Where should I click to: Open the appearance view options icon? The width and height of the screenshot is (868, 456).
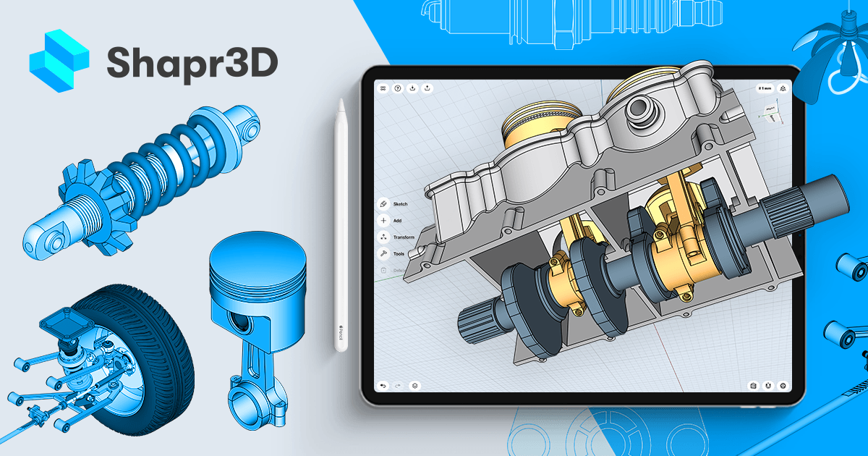[754, 386]
